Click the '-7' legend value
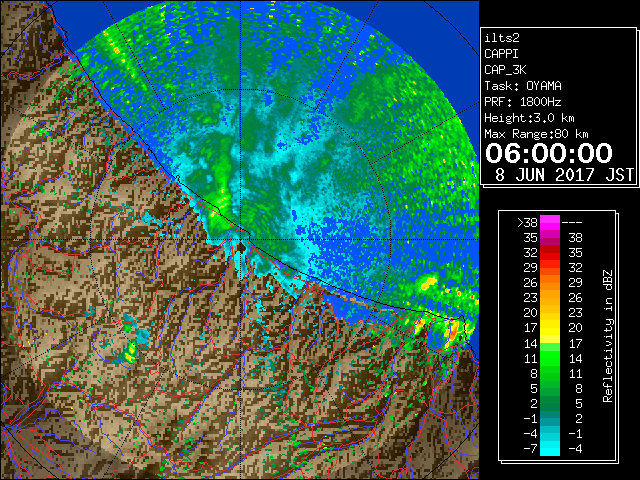 point(530,449)
